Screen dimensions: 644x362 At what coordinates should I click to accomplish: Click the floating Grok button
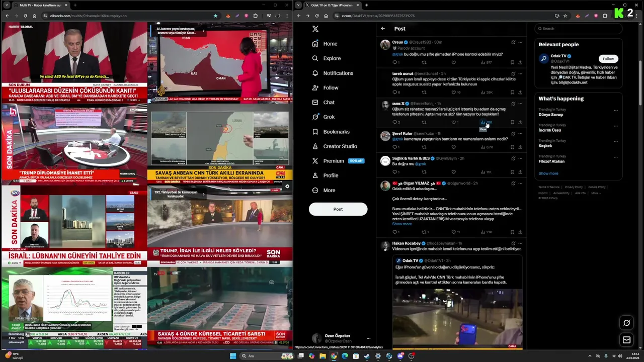pyautogui.click(x=626, y=323)
